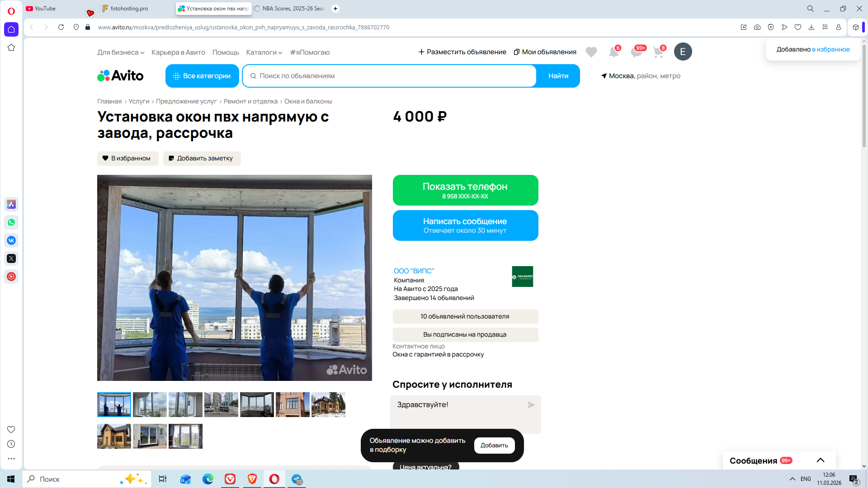
Task: Expand the 'Сообщения' chat panel chevron
Action: click(820, 460)
